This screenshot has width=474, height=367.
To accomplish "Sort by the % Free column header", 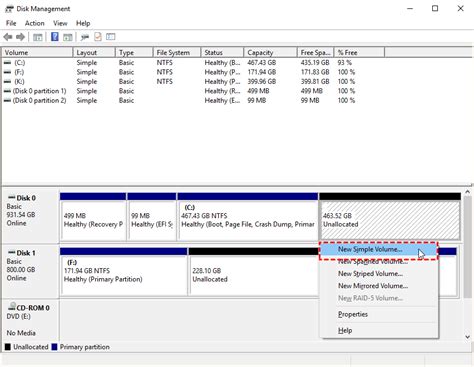I will pyautogui.click(x=359, y=52).
